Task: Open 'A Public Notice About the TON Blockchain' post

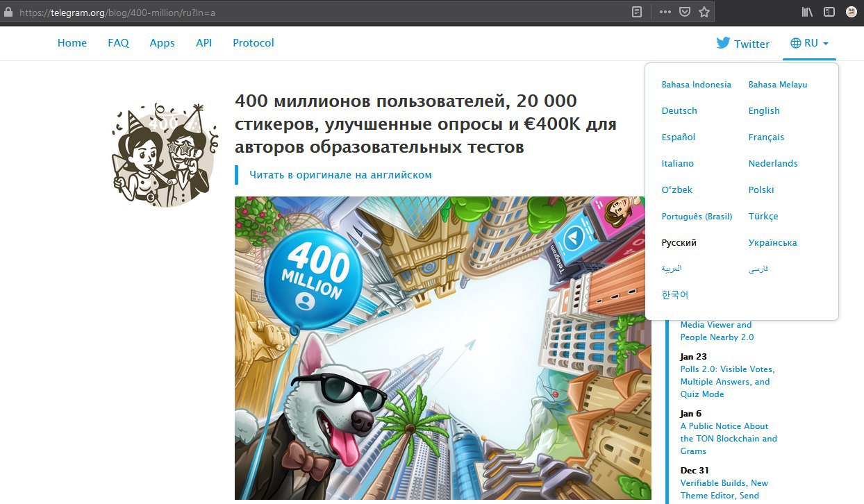Action: (729, 439)
